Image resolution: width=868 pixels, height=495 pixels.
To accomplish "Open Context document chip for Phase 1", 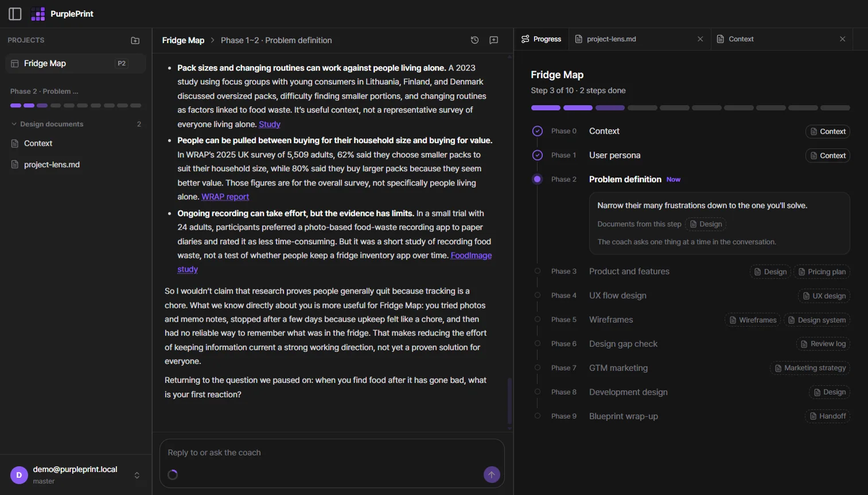I will click(828, 156).
